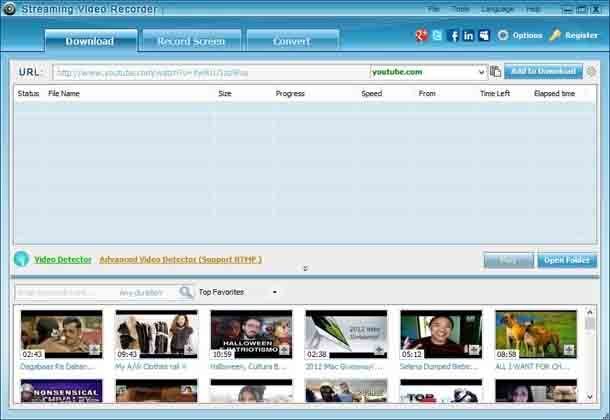This screenshot has width=610, height=420.
Task: Click the search magnifier icon
Action: point(186,292)
